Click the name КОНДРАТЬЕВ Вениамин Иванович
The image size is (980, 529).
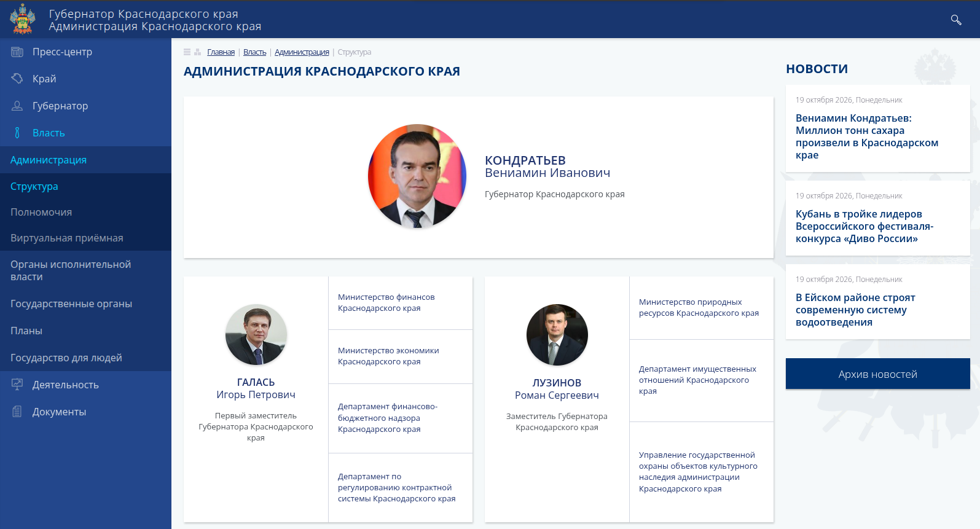(x=547, y=167)
